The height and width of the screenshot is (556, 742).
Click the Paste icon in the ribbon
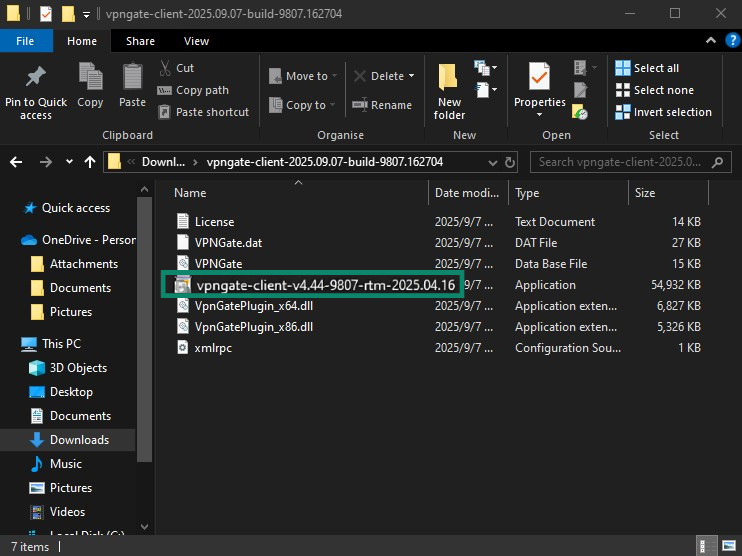(x=132, y=76)
